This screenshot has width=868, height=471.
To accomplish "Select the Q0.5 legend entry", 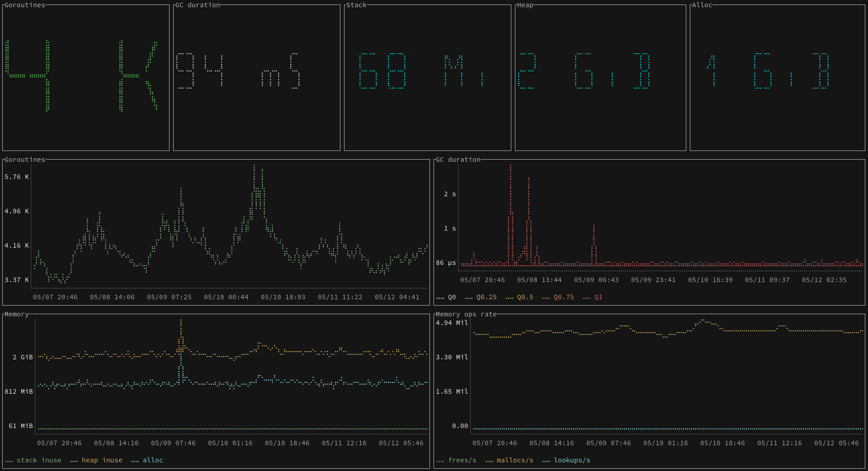I will click(x=519, y=297).
